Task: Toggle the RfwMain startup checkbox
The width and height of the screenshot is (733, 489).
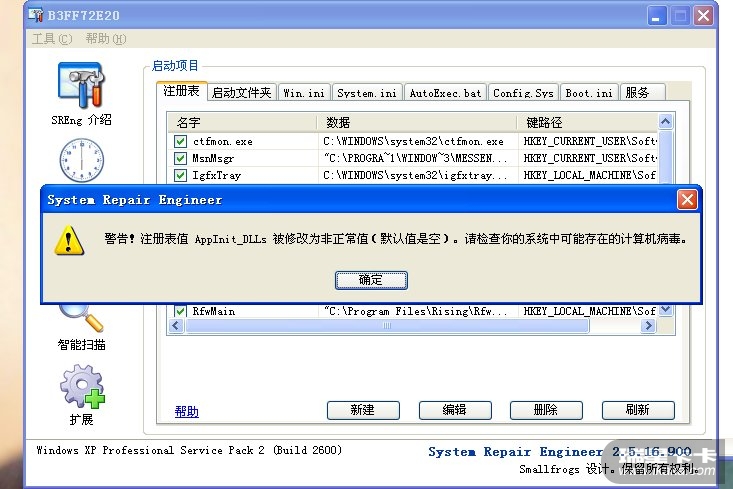Action: pos(180,311)
